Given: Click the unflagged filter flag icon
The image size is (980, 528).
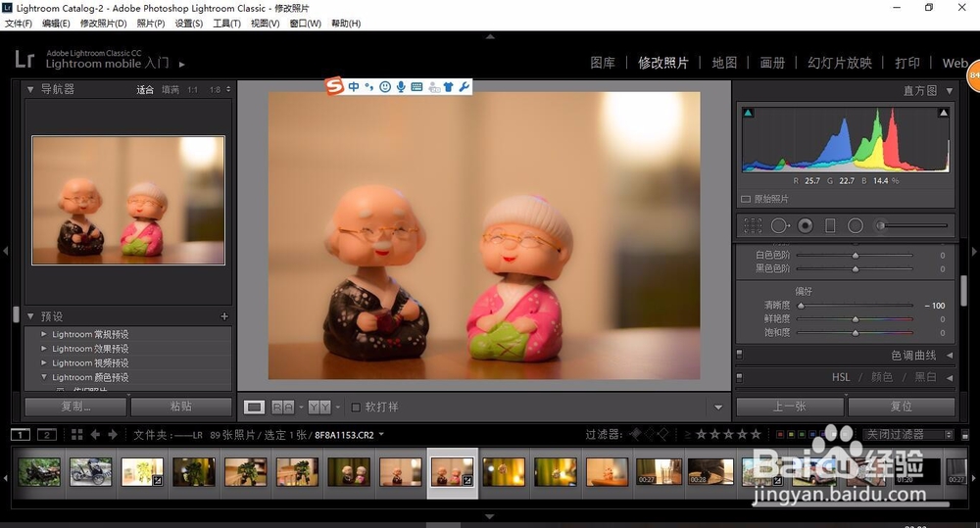Looking at the screenshot, I should point(650,434).
